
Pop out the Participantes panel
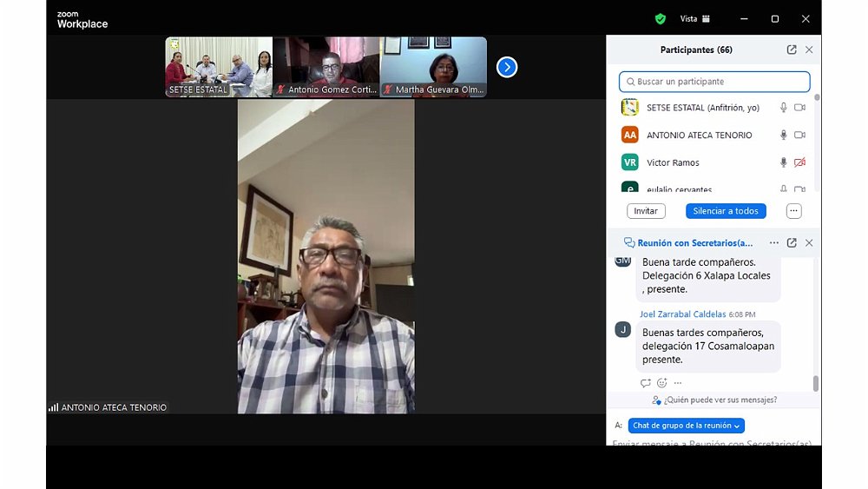(792, 50)
